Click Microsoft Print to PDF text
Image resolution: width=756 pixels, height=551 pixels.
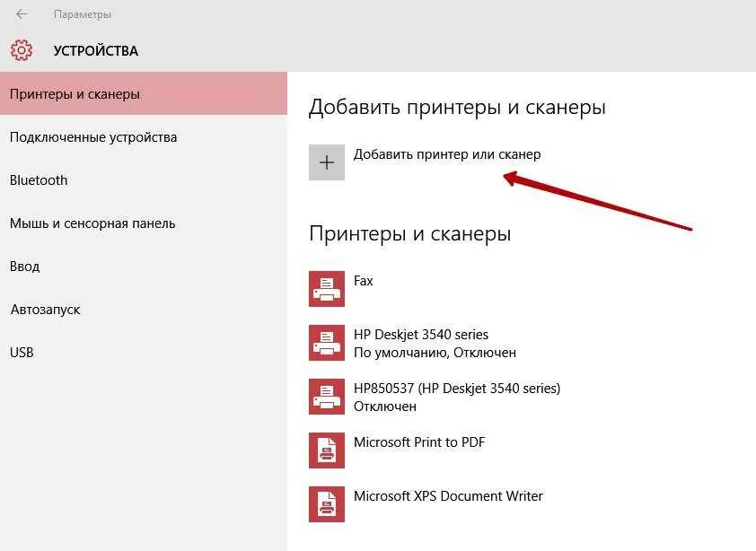pyautogui.click(x=419, y=442)
